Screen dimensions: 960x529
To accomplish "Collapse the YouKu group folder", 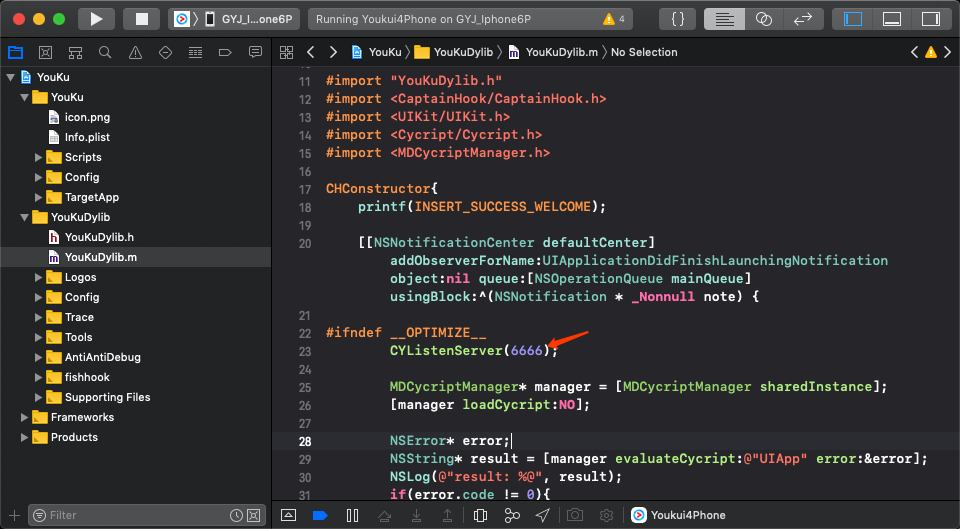I will click(x=24, y=97).
